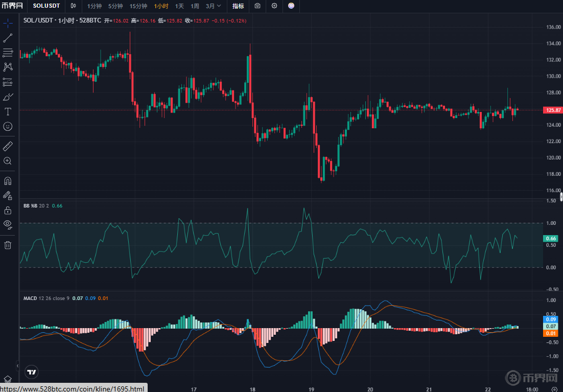
Task: Select the ruler measure tool
Action: point(8,147)
